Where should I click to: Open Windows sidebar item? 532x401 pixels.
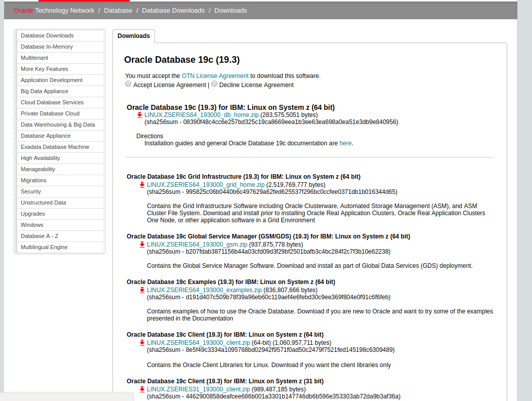(60, 225)
